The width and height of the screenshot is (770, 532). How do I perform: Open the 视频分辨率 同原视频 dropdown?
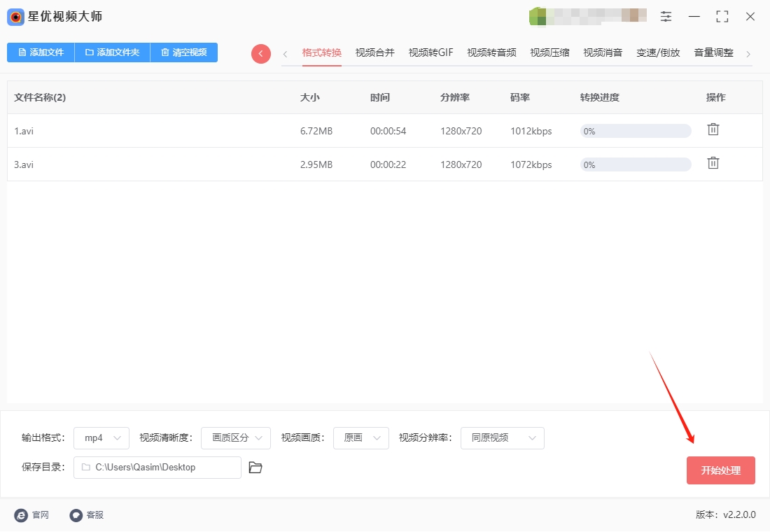[503, 437]
